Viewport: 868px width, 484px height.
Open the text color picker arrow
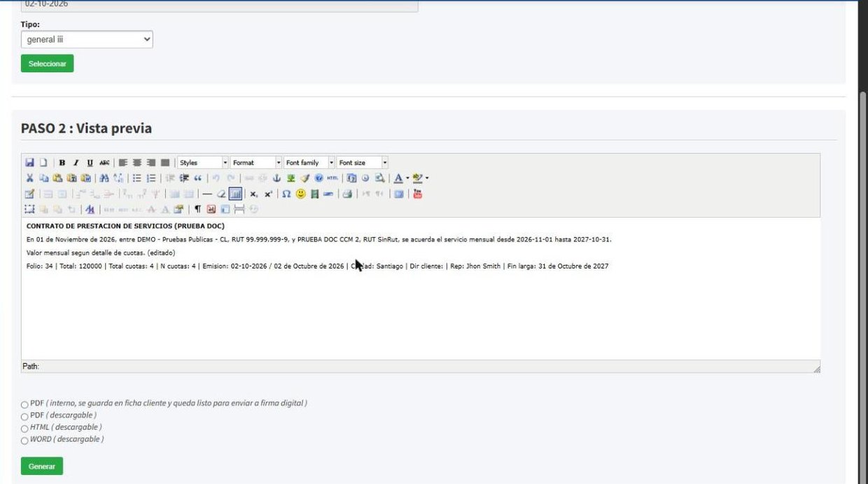[407, 178]
